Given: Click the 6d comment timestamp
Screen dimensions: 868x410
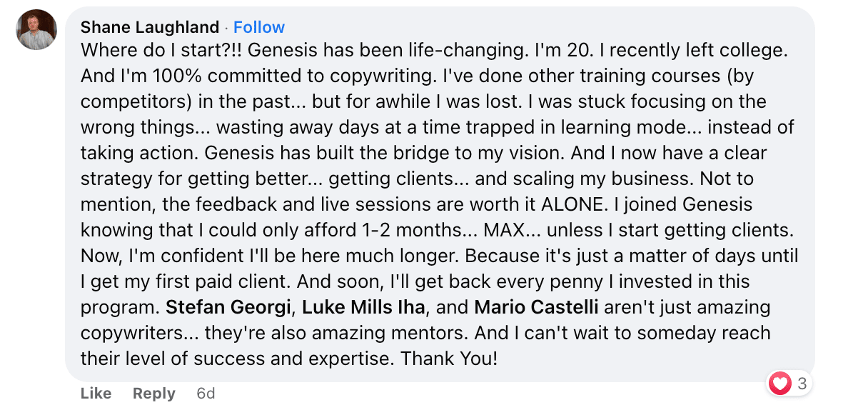Looking at the screenshot, I should (206, 394).
